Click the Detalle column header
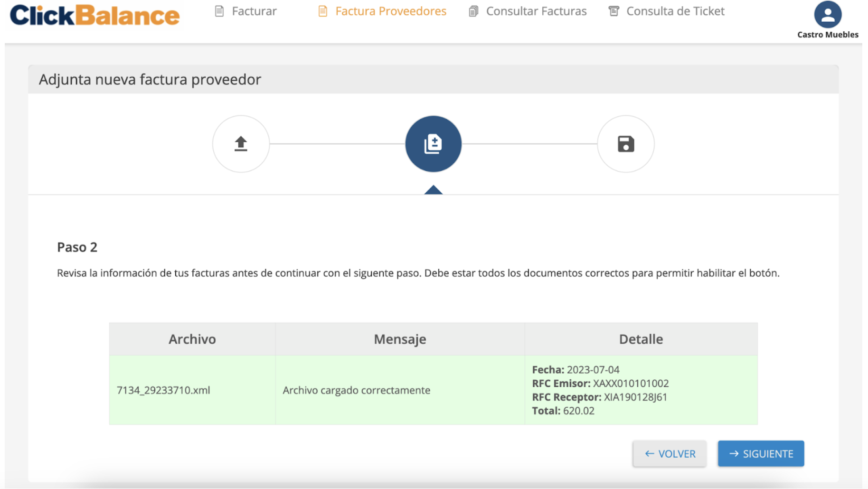Screen dimensions: 868x489 pyautogui.click(x=641, y=339)
